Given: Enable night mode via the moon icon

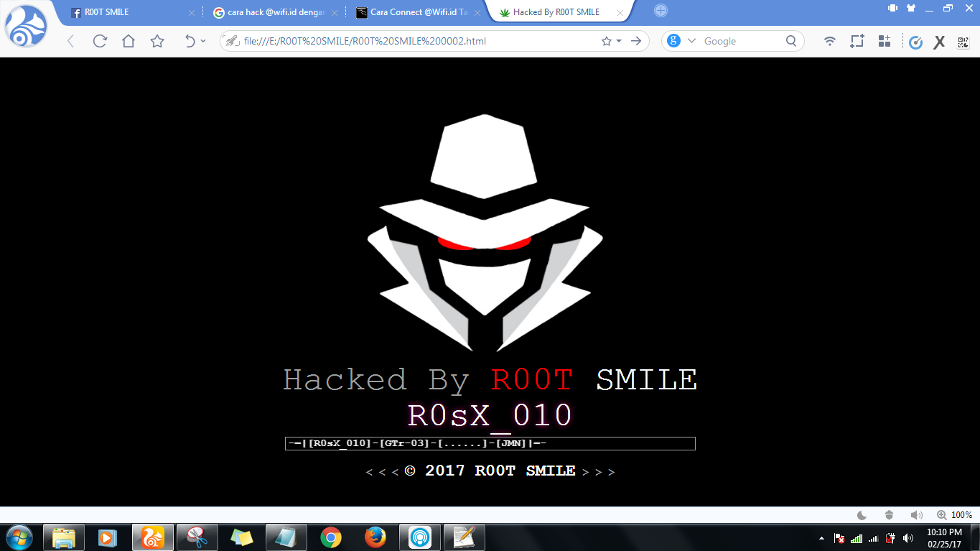Looking at the screenshot, I should click(x=861, y=514).
